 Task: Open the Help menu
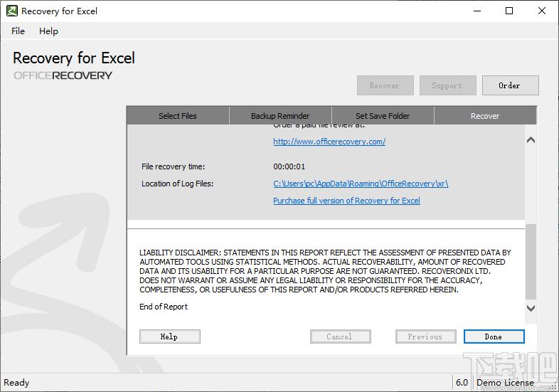coord(48,31)
